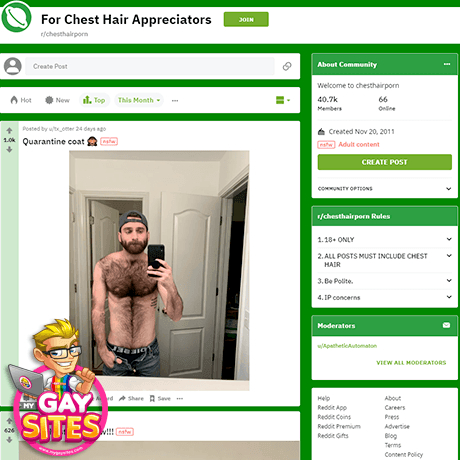Downvote the second post with 626 points

coord(9,440)
